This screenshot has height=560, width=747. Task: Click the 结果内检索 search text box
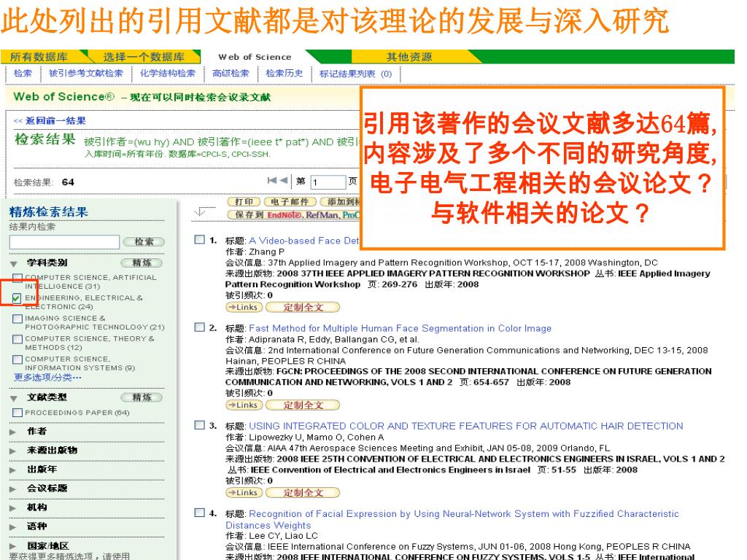tap(64, 242)
